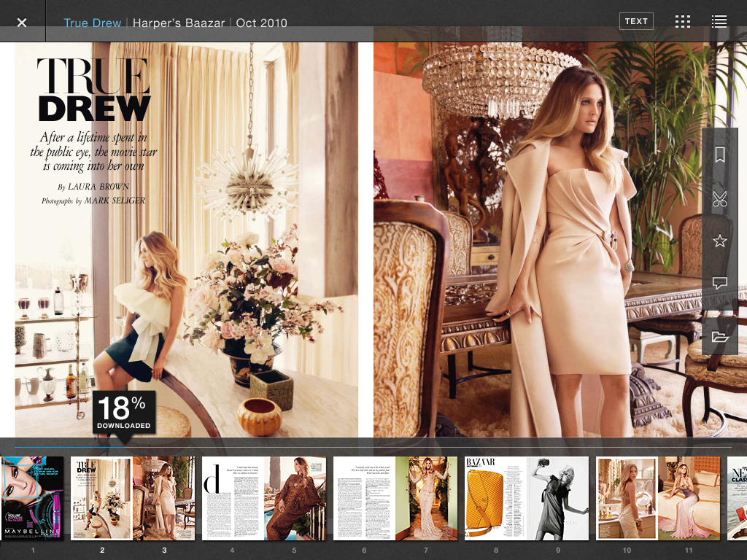
Task: Tap page number 7 under the thumbnails
Action: click(426, 550)
